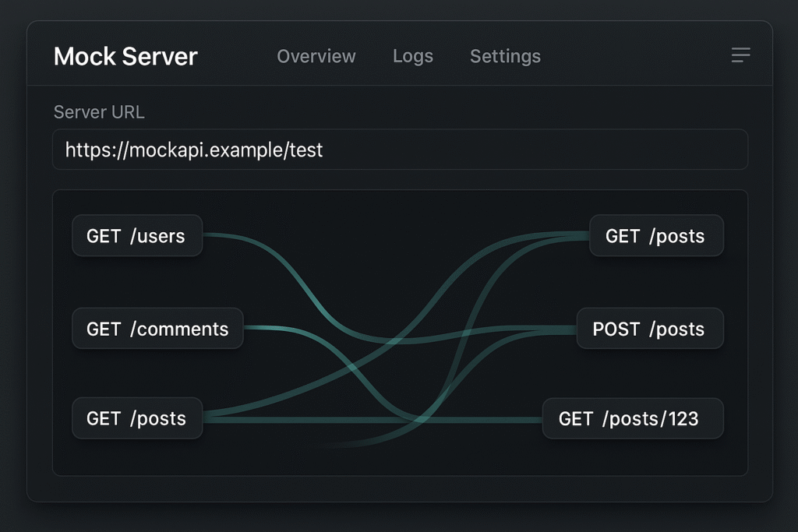This screenshot has width=798, height=532.
Task: Open the hamburger menu icon
Action: pos(740,55)
